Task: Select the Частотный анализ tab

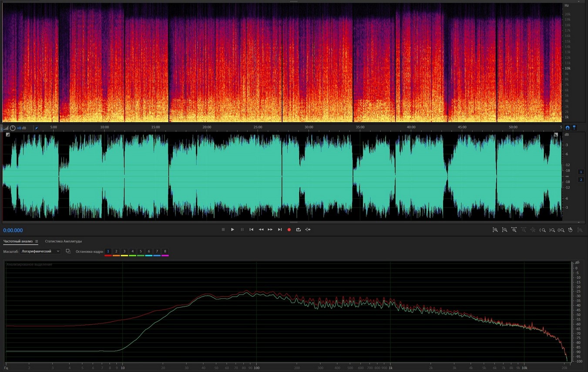Action: click(x=17, y=241)
